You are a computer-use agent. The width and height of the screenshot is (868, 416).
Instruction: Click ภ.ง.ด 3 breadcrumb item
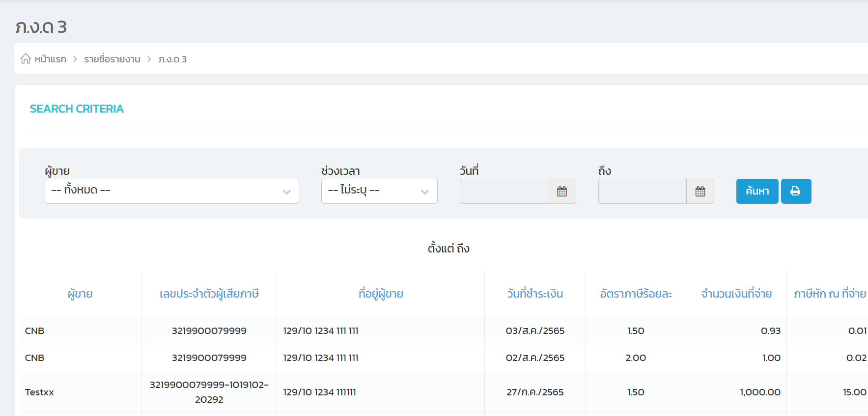pyautogui.click(x=172, y=59)
